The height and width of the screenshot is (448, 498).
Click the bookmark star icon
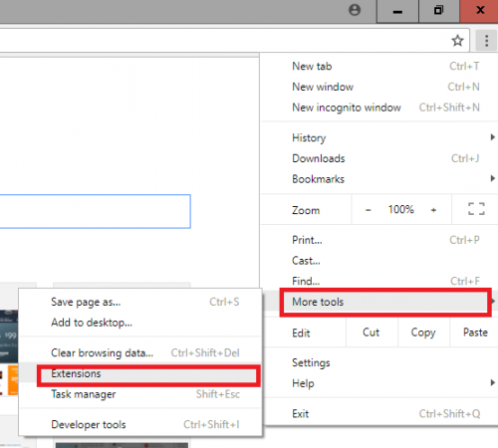point(457,41)
